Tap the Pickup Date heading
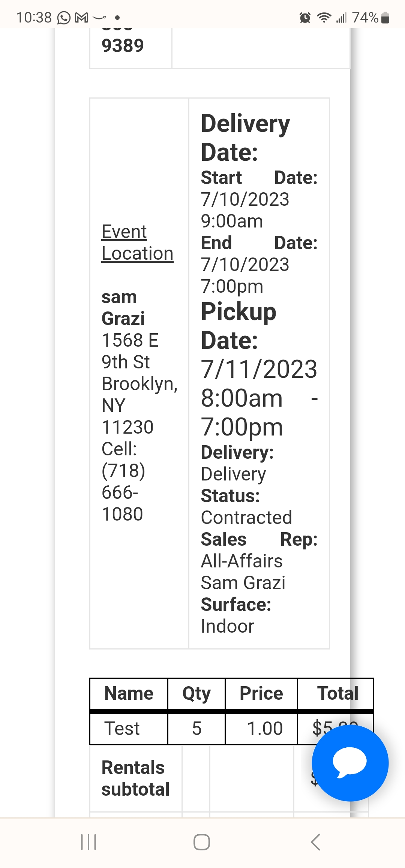Image resolution: width=405 pixels, height=868 pixels. click(238, 326)
